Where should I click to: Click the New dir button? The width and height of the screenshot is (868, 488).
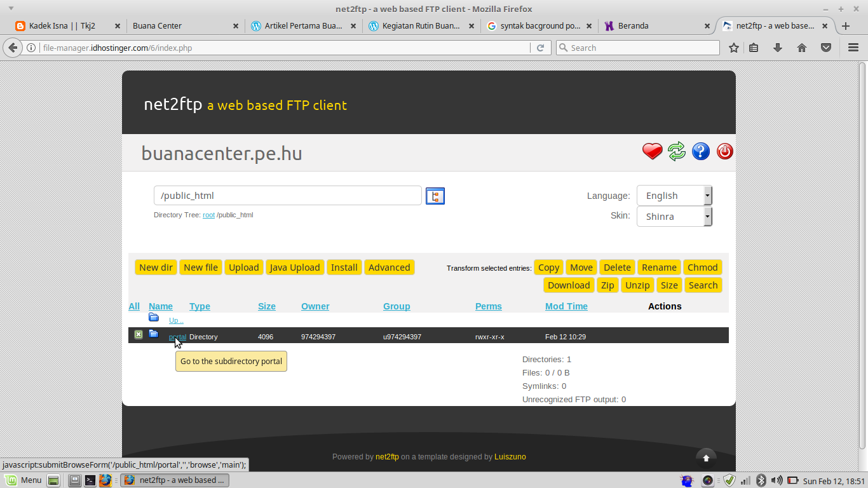(156, 268)
